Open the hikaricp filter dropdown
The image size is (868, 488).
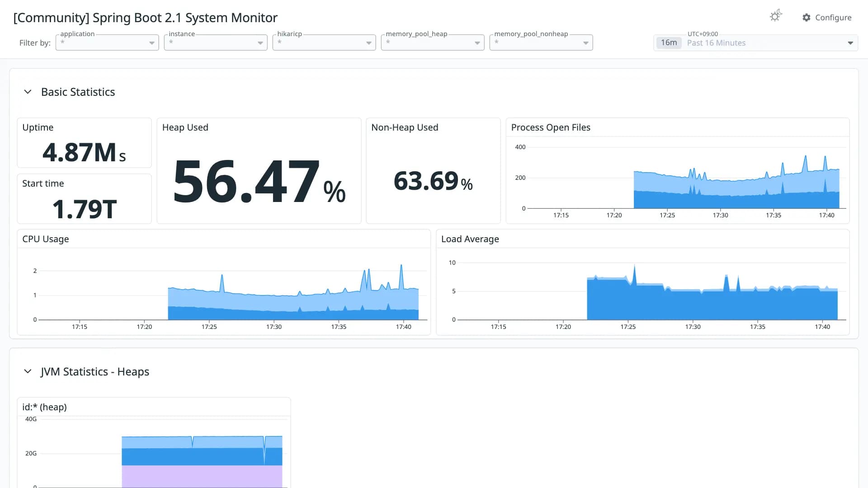pyautogui.click(x=324, y=42)
